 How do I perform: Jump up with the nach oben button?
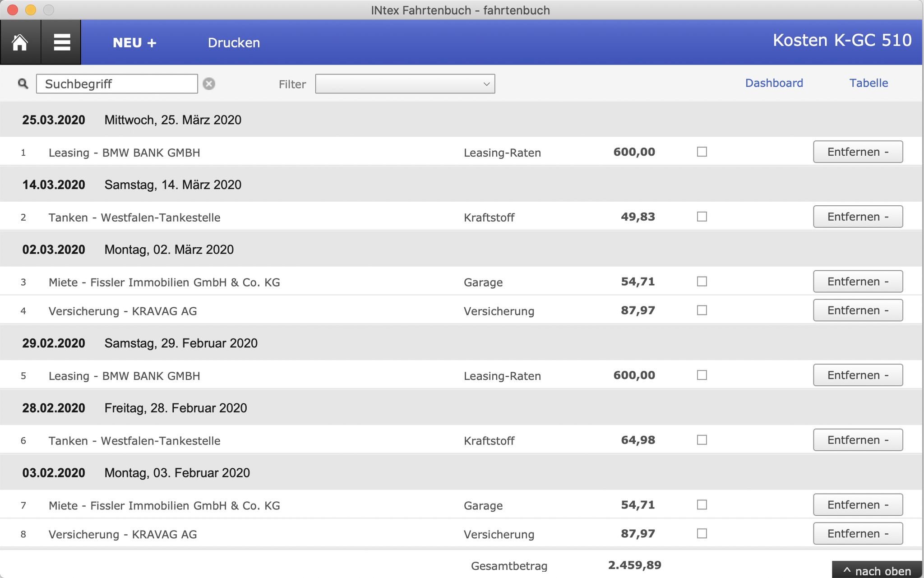877,570
